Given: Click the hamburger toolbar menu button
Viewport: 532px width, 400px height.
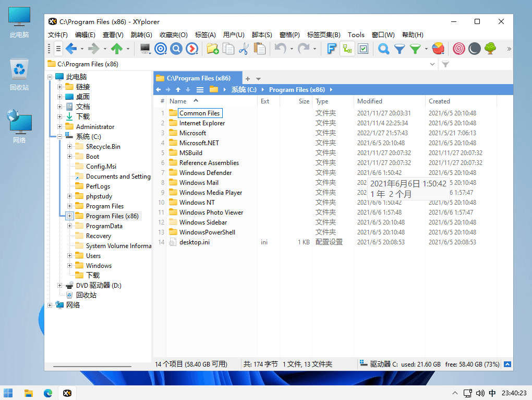Looking at the screenshot, I should pyautogui.click(x=58, y=49).
